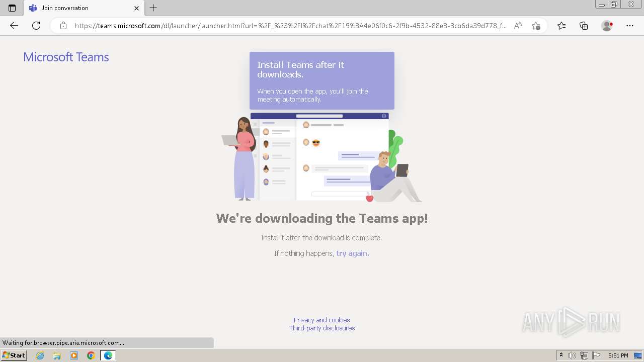Open network connection tray icon

[x=584, y=355]
